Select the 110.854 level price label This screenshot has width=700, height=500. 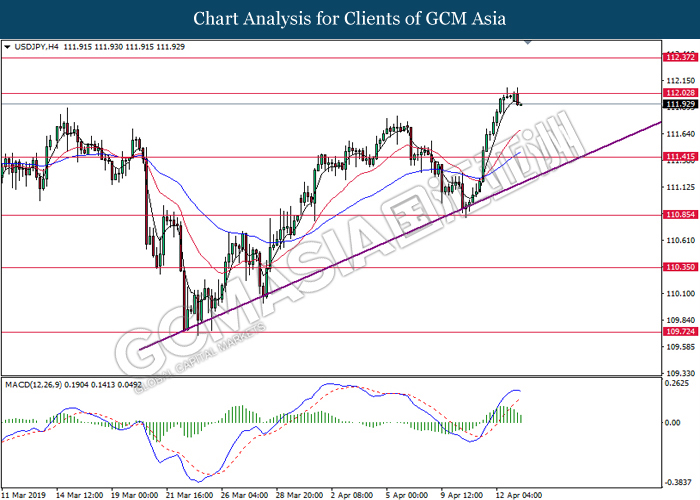pos(681,215)
